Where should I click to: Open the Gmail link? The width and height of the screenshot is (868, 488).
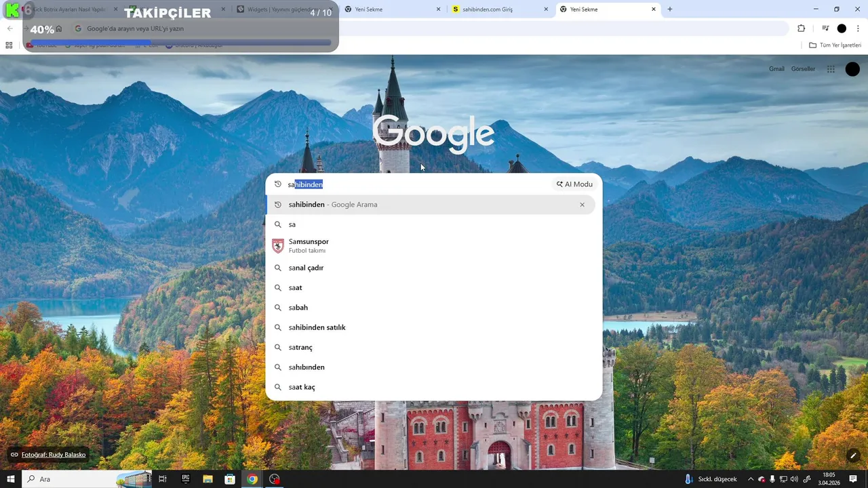click(776, 69)
